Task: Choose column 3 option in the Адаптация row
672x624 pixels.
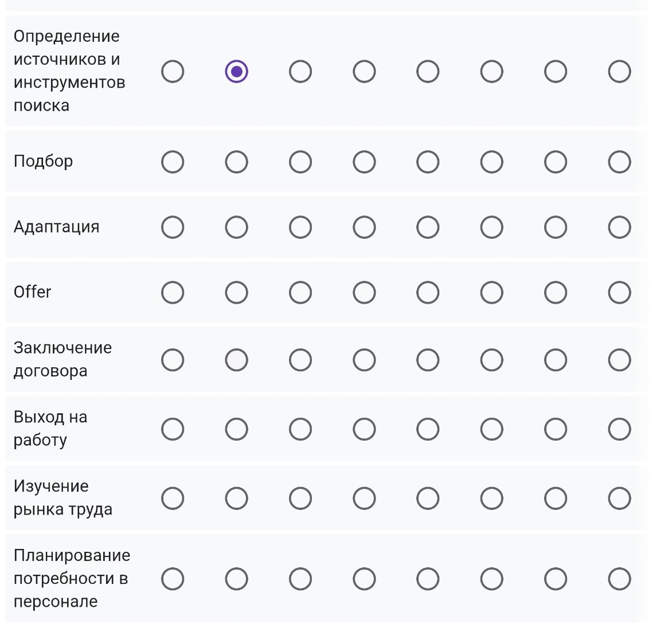Action: click(300, 226)
